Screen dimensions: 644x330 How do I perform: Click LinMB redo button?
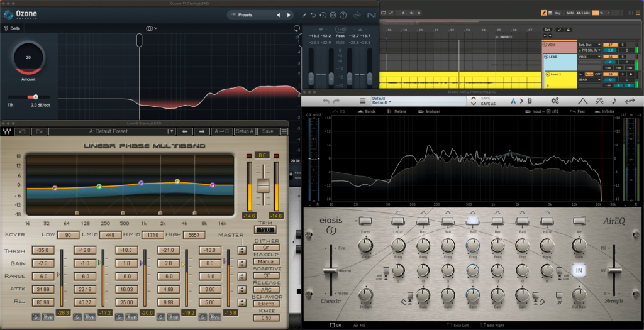[x=38, y=131]
